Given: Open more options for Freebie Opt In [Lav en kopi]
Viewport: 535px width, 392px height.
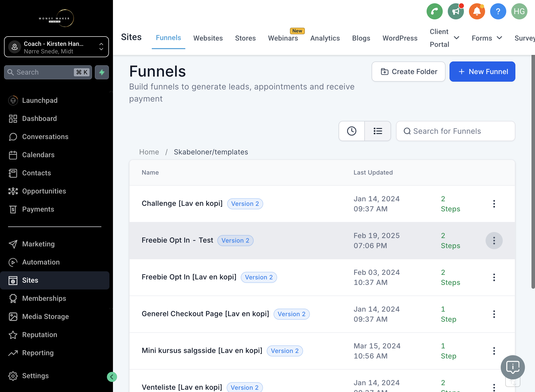Looking at the screenshot, I should pos(494,277).
